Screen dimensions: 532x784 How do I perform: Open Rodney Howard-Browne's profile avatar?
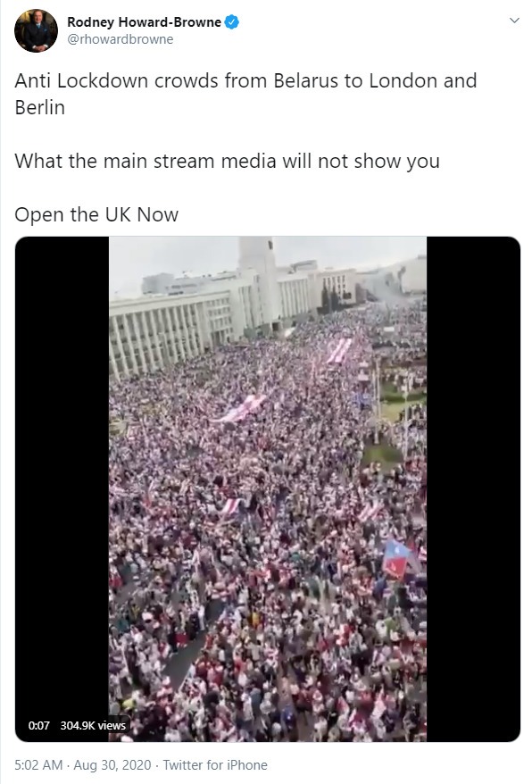[x=36, y=30]
